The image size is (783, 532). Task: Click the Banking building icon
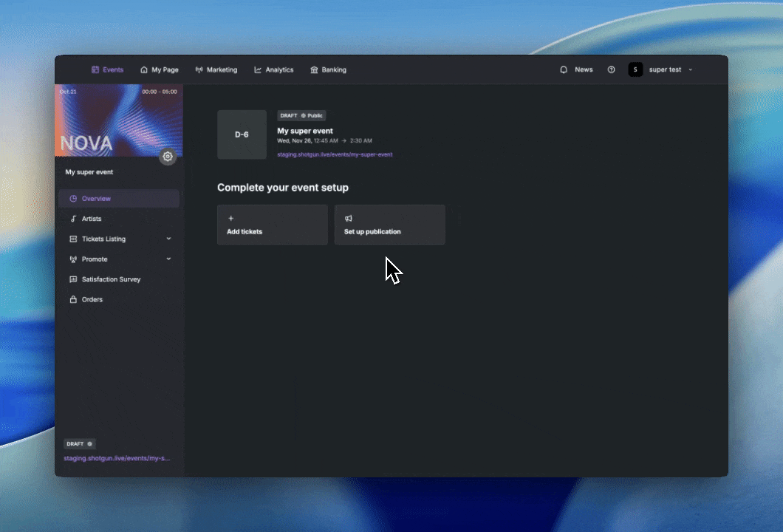click(x=314, y=70)
